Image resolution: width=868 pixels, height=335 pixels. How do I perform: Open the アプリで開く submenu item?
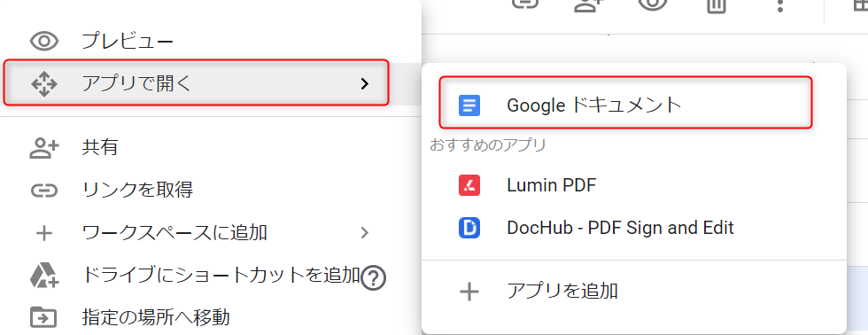pos(197,83)
